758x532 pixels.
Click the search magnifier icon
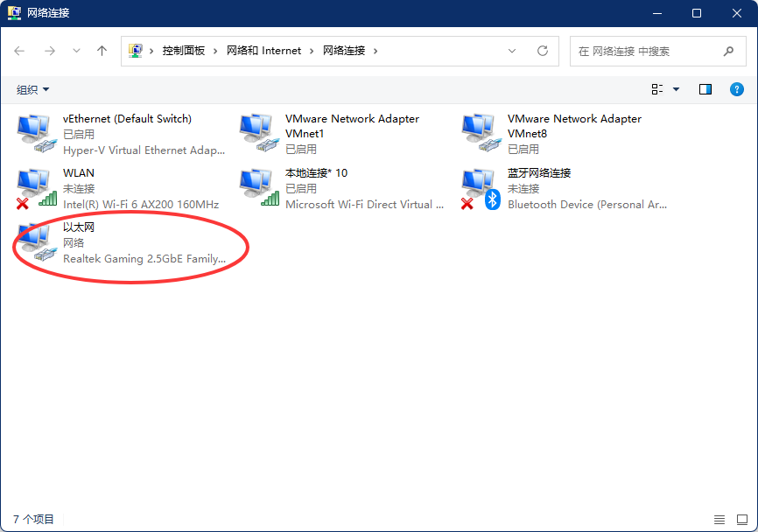click(728, 51)
